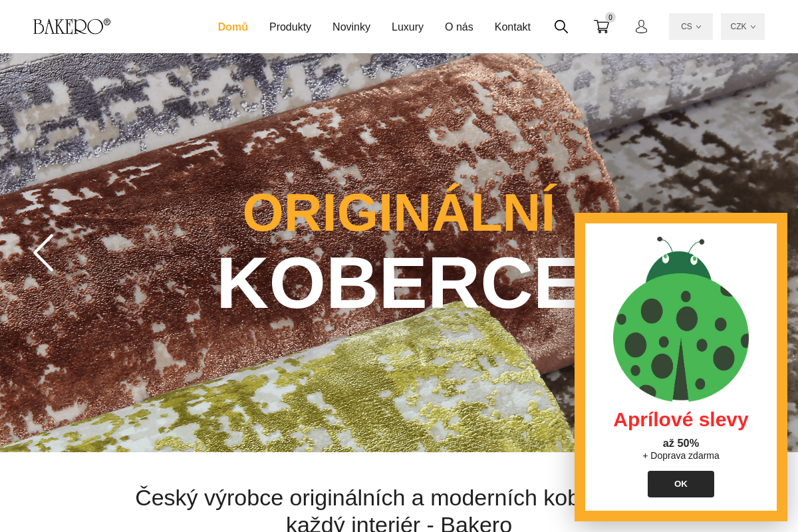This screenshot has width=798, height=532.
Task: Click the Bakero logo
Action: 72,27
